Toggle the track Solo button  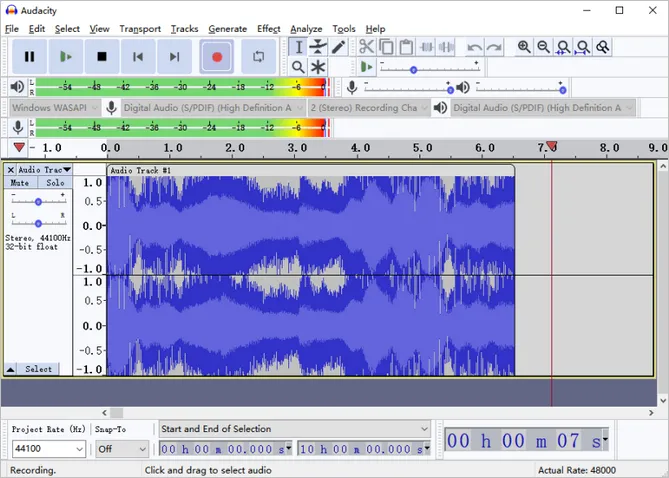55,183
